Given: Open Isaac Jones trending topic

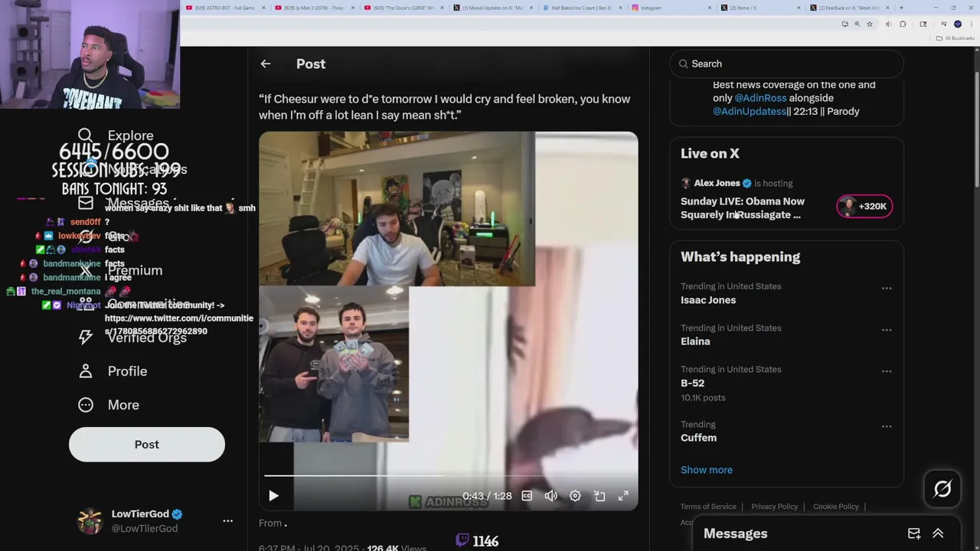Looking at the screenshot, I should point(708,300).
